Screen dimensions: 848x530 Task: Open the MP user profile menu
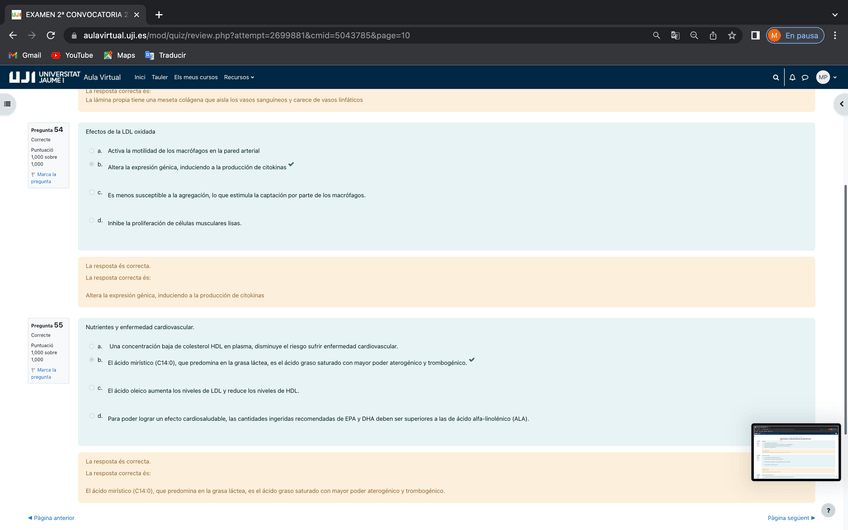point(824,77)
